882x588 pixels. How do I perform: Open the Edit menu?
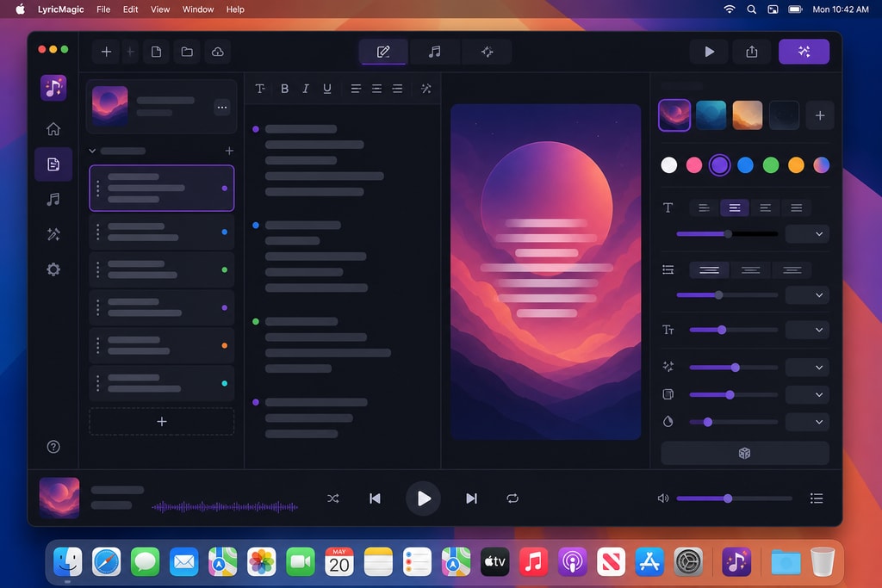pyautogui.click(x=131, y=9)
